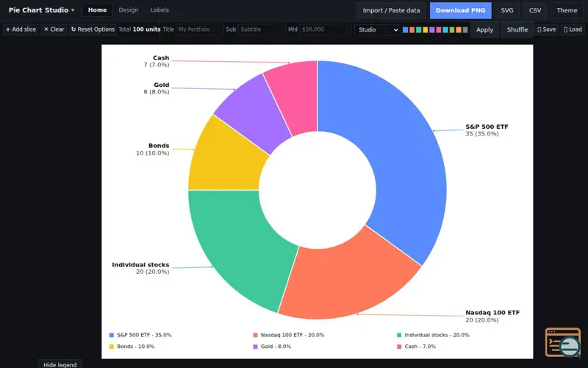Add a new slice
The width and height of the screenshot is (588, 368).
[21, 29]
